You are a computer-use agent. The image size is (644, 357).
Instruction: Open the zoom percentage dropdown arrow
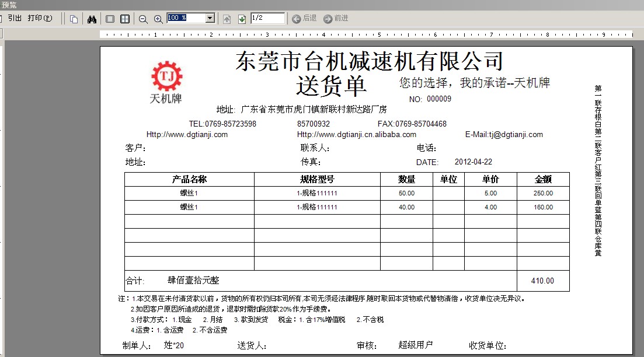coord(210,18)
